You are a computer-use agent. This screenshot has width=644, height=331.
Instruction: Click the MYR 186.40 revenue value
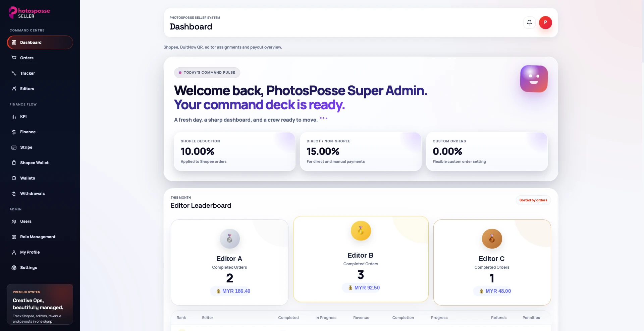(236, 291)
